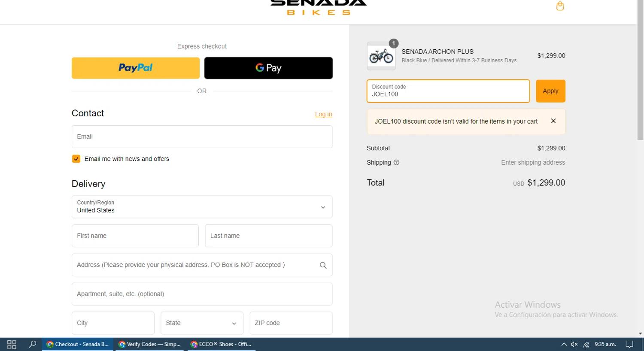644x351 pixels.
Task: Show hidden system tray icons
Action: pos(564,344)
